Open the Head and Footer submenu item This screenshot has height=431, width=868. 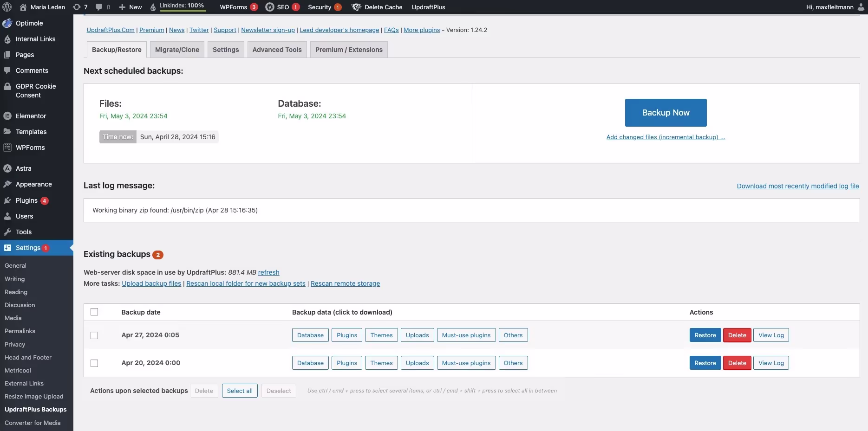pyautogui.click(x=28, y=358)
